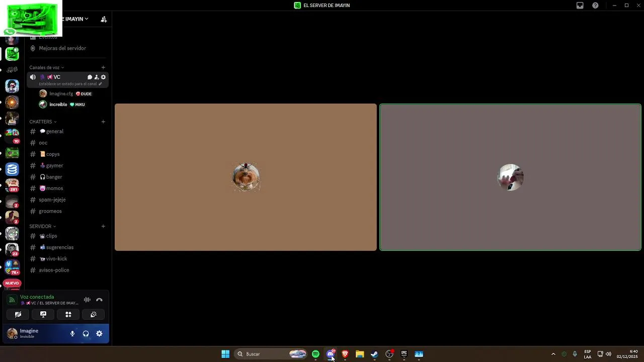Open the groomeos channel
The image size is (644, 362).
[68, 211]
